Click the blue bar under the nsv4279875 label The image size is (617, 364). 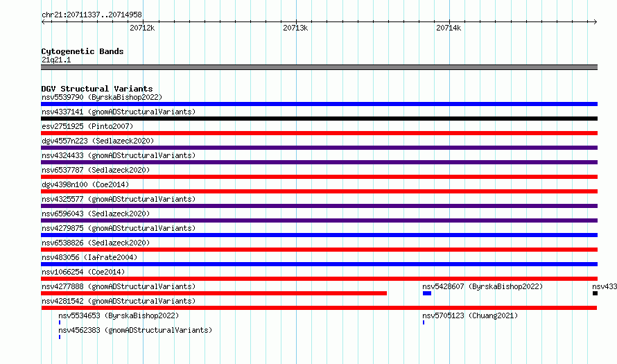pos(319,235)
